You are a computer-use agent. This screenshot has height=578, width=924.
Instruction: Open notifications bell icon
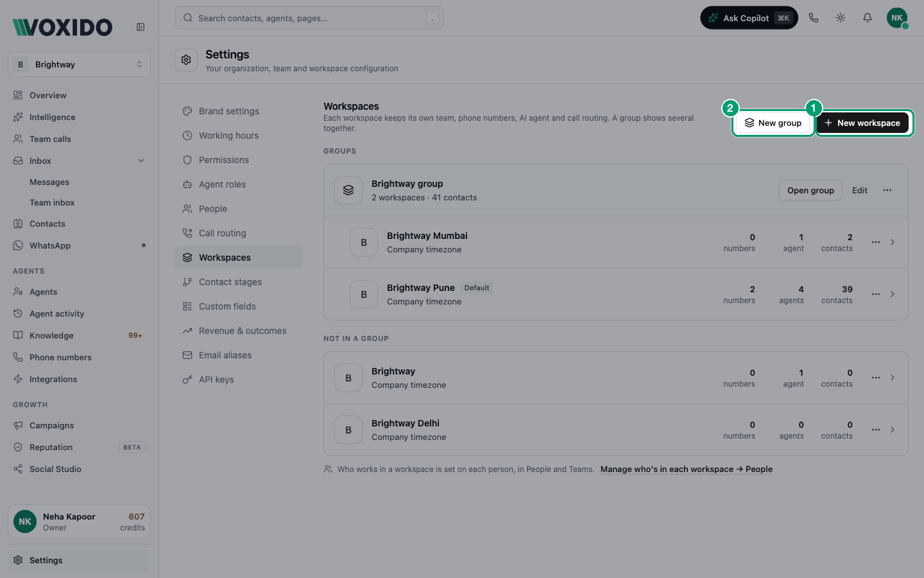click(868, 18)
